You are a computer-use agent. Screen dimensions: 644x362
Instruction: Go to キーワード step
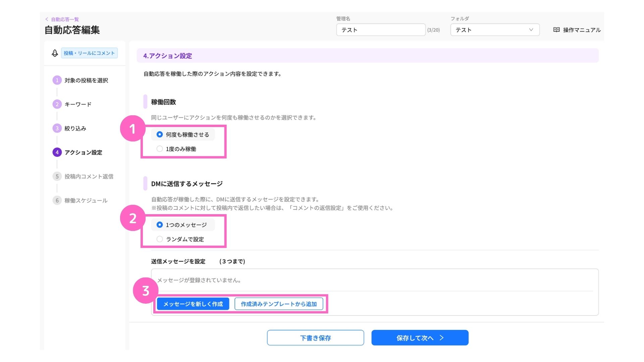[x=78, y=104]
